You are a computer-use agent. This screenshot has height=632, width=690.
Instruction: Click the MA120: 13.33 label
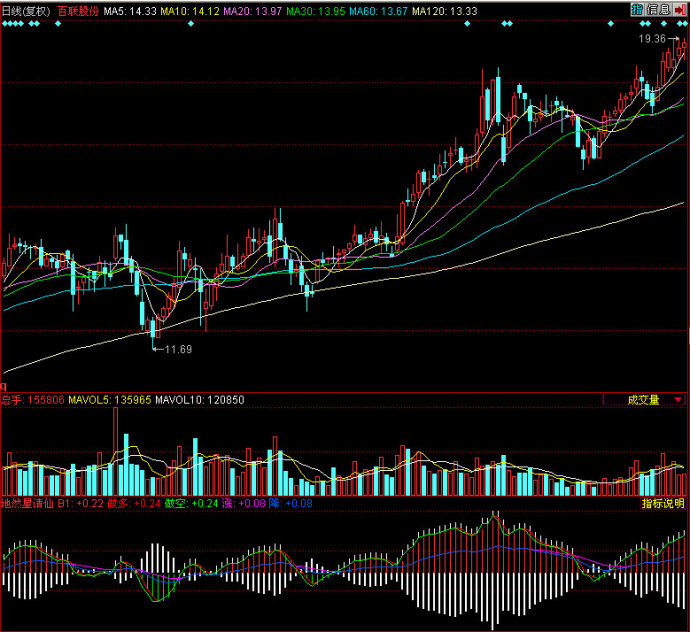click(x=444, y=11)
